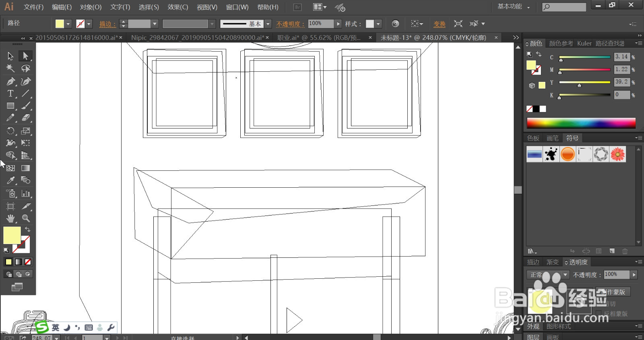Swap fill and stroke in toolbox
This screenshot has height=340, width=644.
27,229
